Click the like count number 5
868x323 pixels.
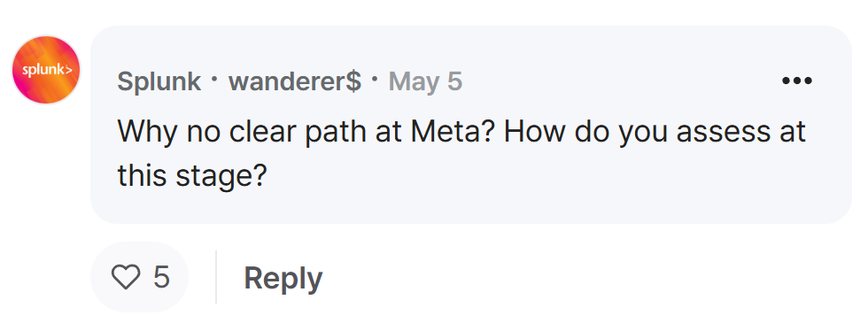tap(161, 276)
